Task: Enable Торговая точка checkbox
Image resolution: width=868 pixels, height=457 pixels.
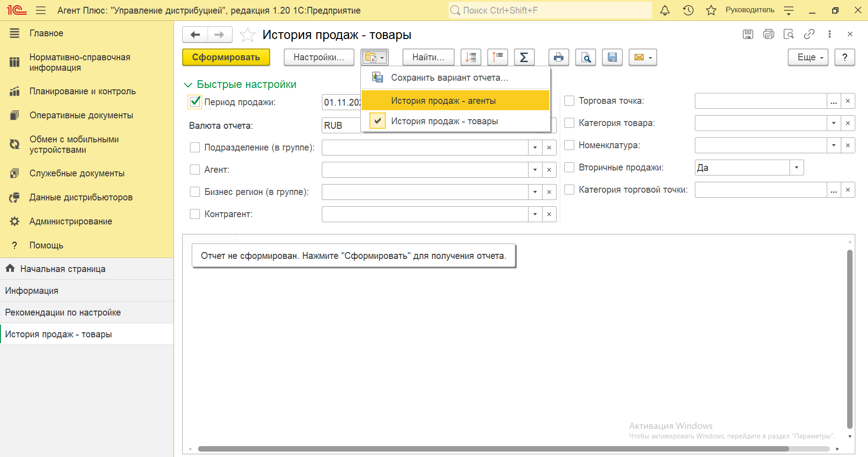Action: [x=569, y=101]
